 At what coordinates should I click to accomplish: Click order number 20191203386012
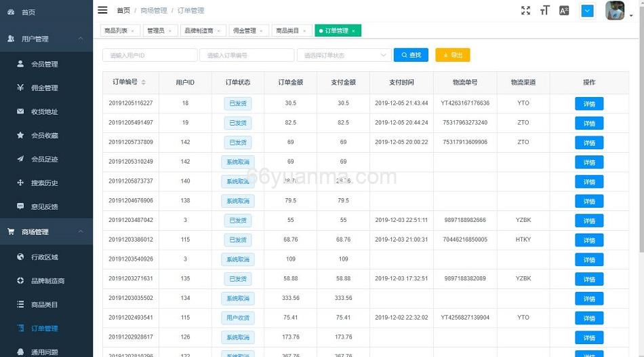(131, 240)
